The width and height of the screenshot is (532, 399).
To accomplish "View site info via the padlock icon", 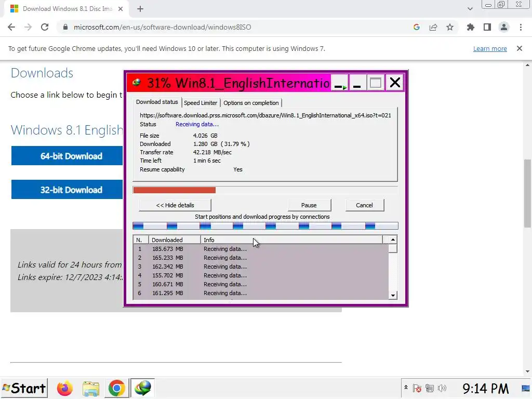I will [65, 27].
